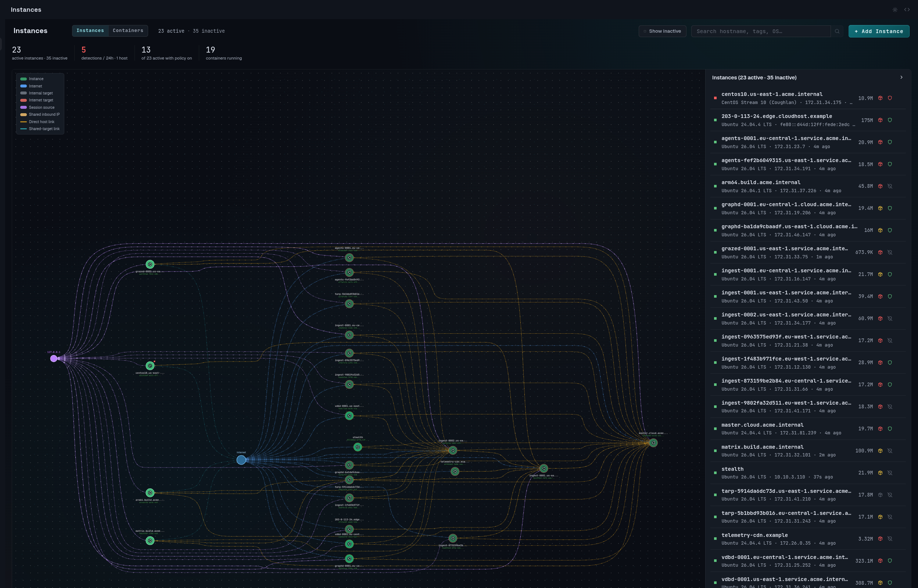Viewport: 918px width, 588px height.
Task: Click the Internet target red legend swatch
Action: click(x=23, y=100)
